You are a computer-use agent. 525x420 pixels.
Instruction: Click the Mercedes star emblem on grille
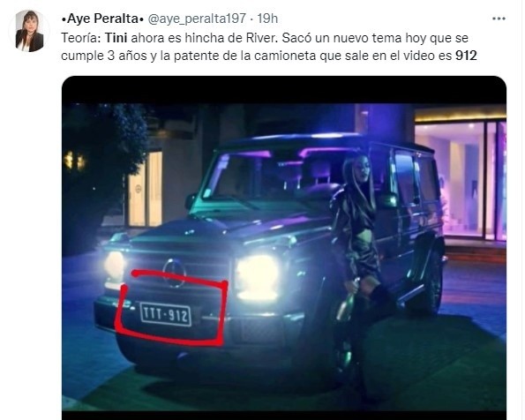[x=174, y=273]
